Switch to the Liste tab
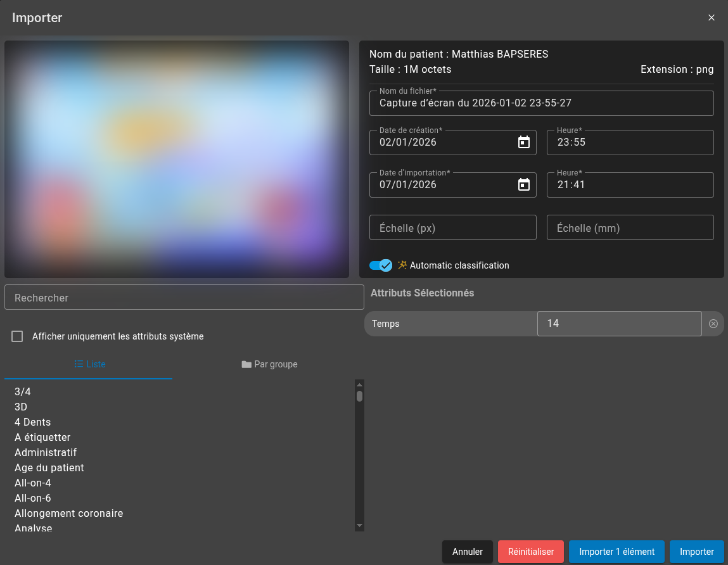The image size is (728, 565). coord(89,364)
